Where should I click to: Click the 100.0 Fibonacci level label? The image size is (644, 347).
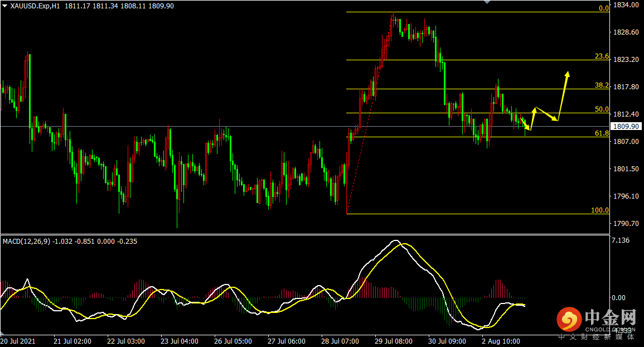(x=599, y=210)
